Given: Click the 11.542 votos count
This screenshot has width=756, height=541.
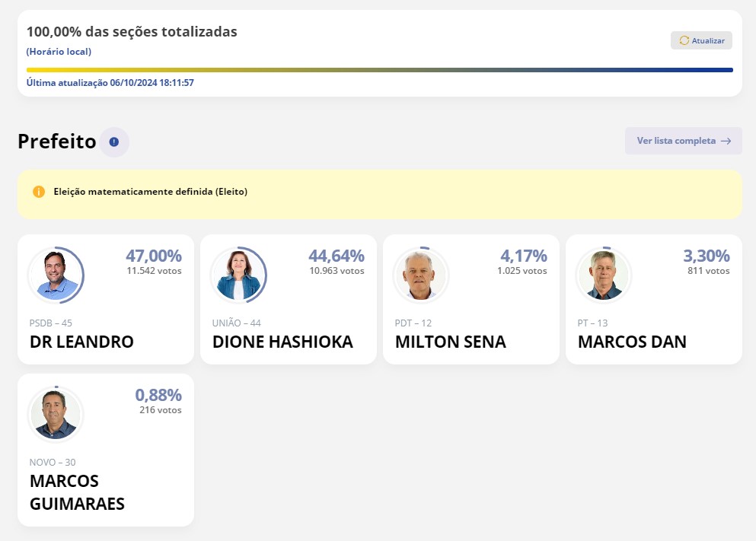Looking at the screenshot, I should tap(155, 271).
